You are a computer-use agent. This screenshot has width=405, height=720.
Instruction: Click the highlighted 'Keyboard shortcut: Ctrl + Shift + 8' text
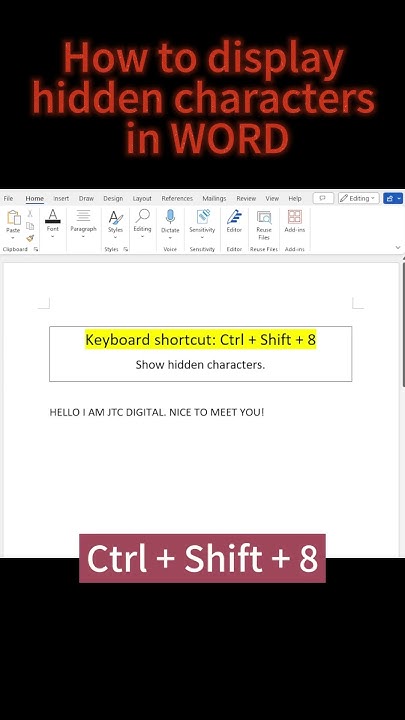201,340
